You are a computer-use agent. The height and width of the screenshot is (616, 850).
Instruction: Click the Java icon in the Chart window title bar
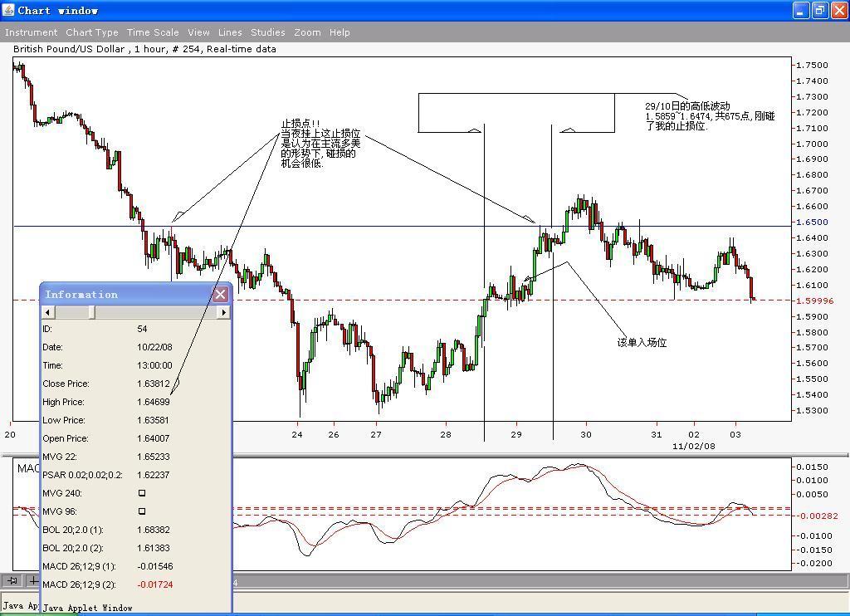click(8, 10)
